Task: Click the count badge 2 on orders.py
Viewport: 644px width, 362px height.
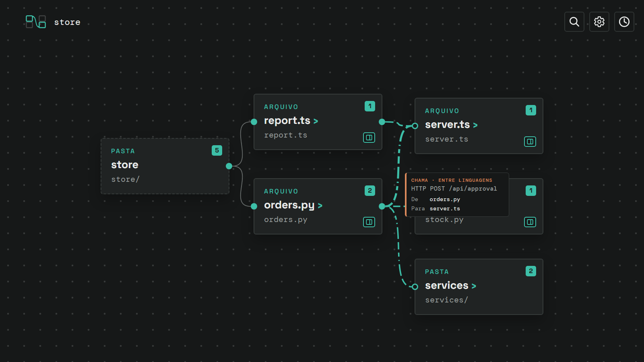Action: [370, 191]
